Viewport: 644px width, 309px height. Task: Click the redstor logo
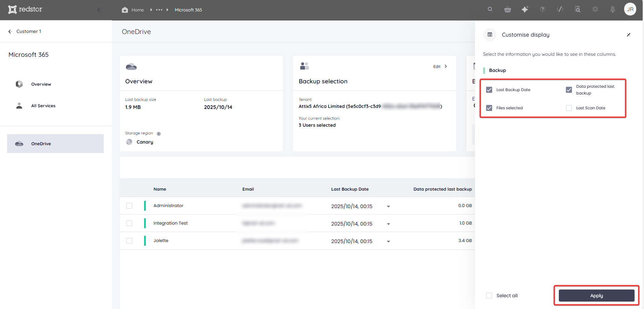click(25, 9)
